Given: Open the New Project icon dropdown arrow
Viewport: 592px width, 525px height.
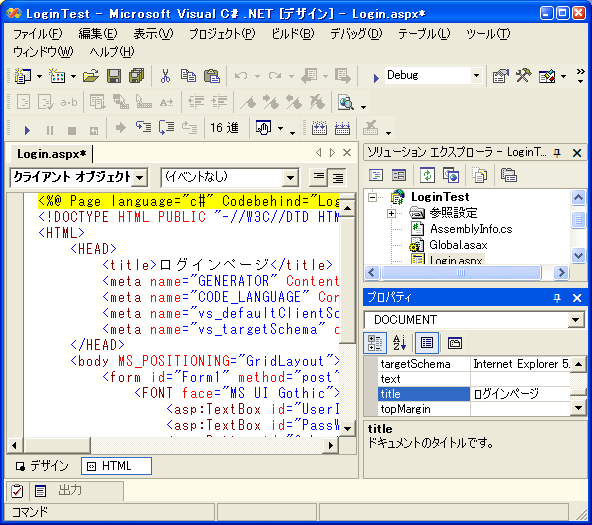Looking at the screenshot, I should click(40, 76).
